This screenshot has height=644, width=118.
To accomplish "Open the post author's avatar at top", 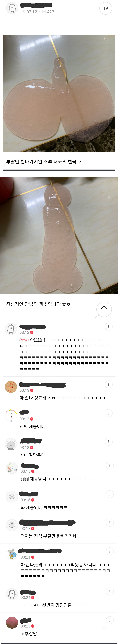I will tap(12, 8).
